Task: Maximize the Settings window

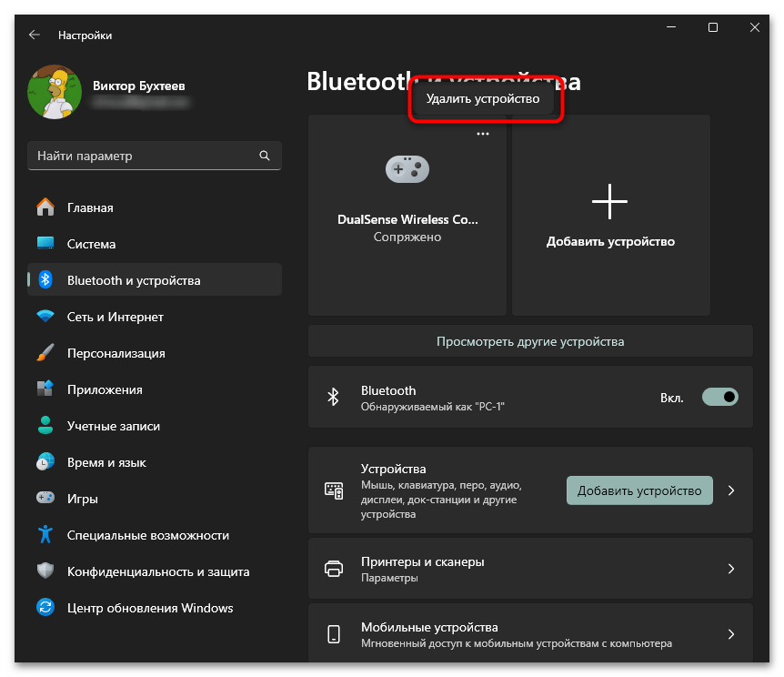Action: (x=713, y=27)
